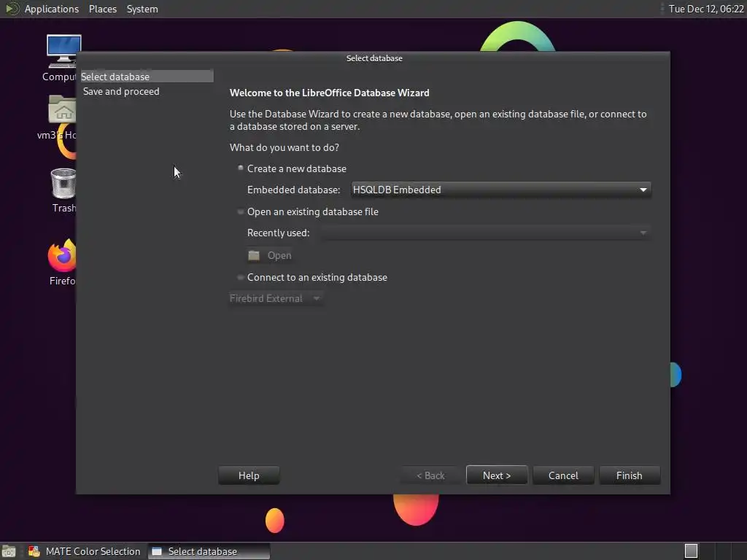Click the Back button
The height and width of the screenshot is (560, 747).
click(430, 475)
